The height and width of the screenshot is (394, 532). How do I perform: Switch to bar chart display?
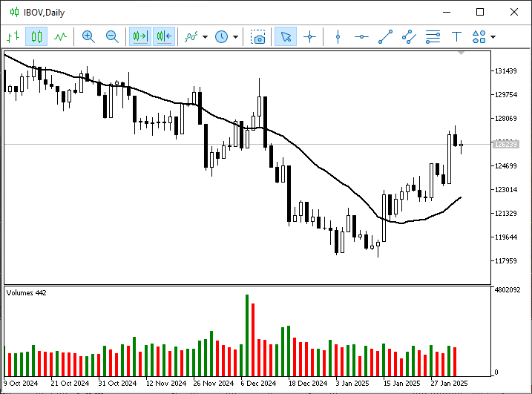click(x=13, y=36)
